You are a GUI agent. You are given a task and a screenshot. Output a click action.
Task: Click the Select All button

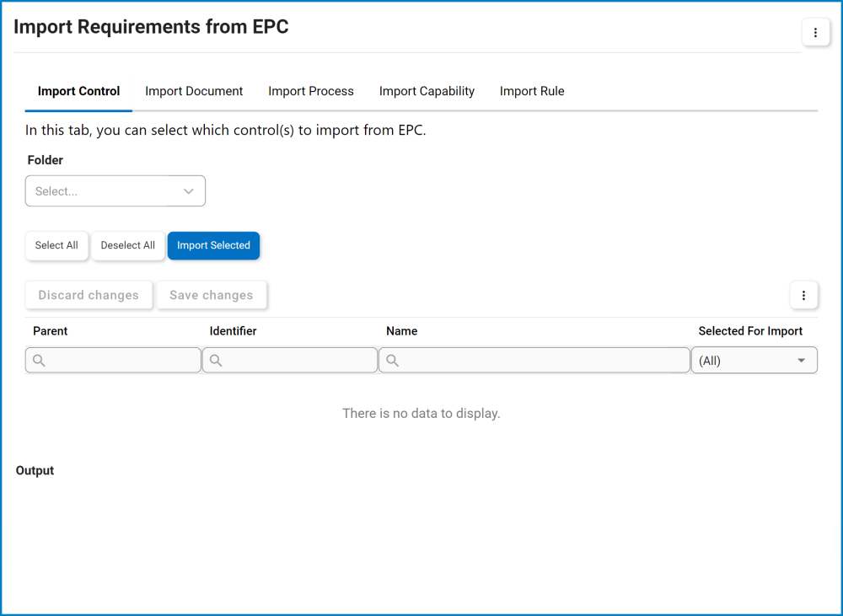click(x=56, y=245)
